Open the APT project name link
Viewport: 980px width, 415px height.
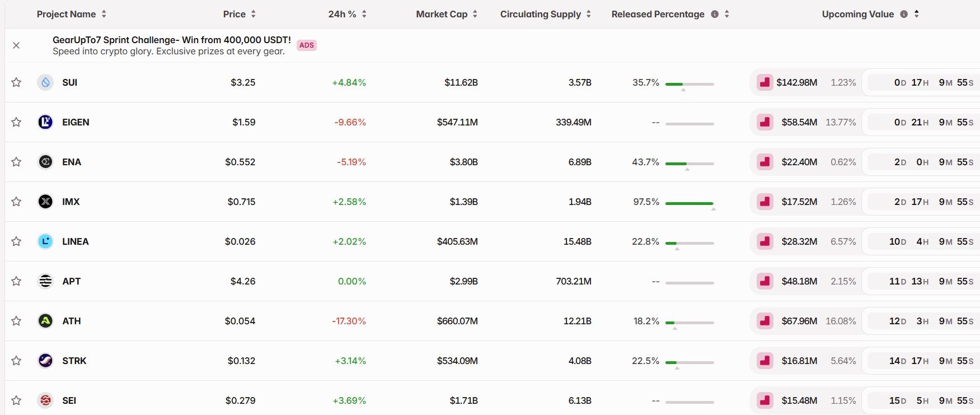[x=71, y=281]
